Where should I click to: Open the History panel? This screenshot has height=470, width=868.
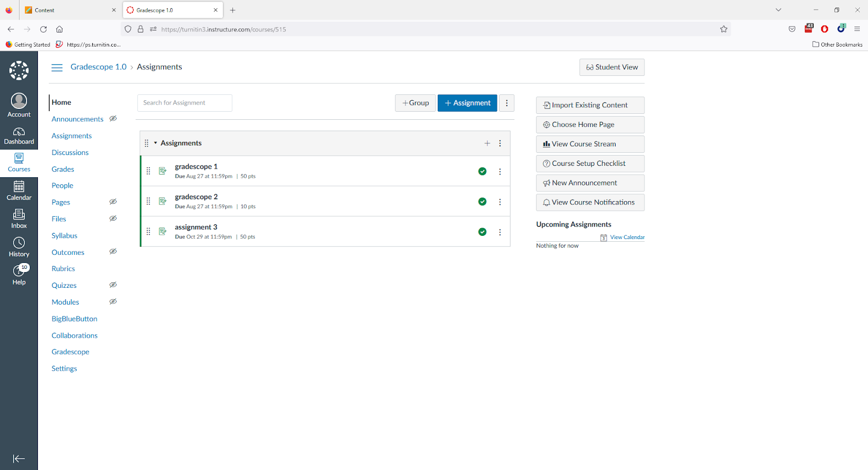19,247
